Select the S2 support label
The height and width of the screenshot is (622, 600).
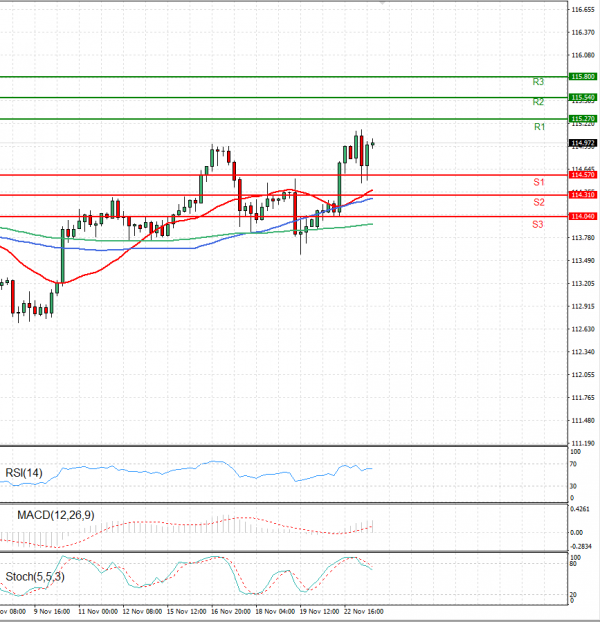(539, 202)
